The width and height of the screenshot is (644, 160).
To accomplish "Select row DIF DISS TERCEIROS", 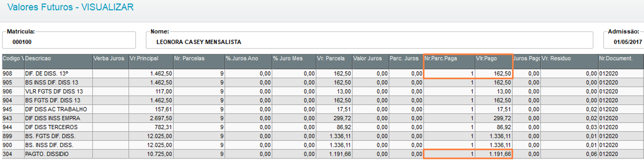I will (323, 127).
